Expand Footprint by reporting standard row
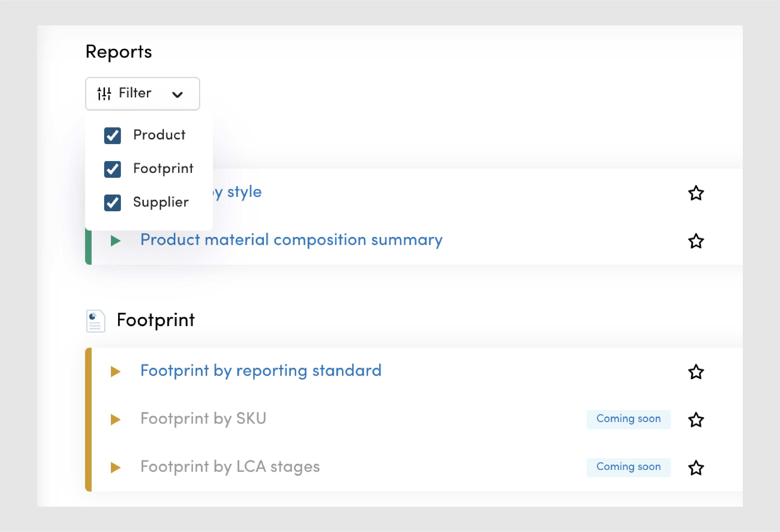The height and width of the screenshot is (532, 780). click(x=116, y=371)
